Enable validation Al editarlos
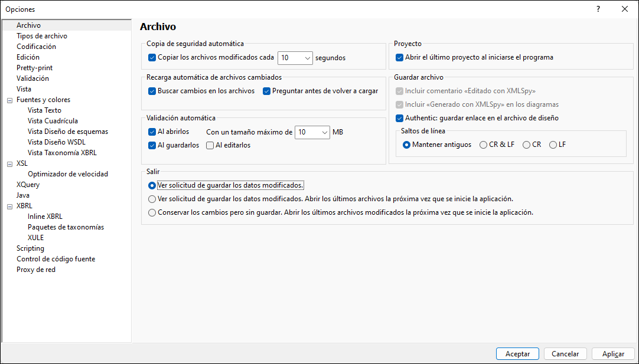639x364 pixels. [x=210, y=145]
